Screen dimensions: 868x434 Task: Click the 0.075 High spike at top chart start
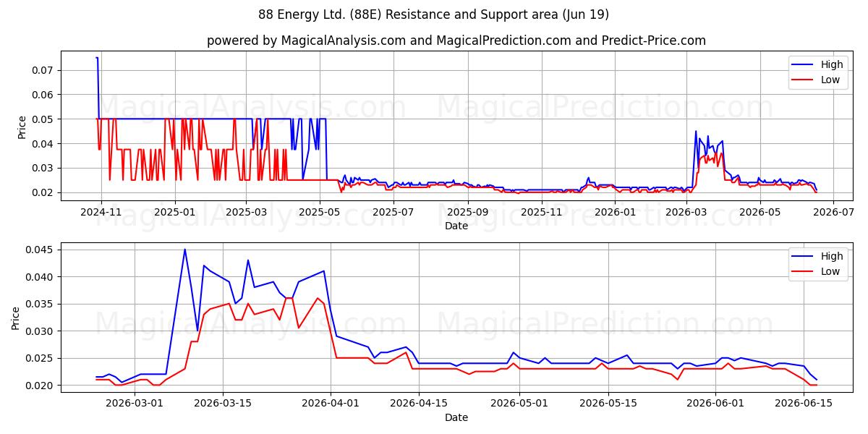[97, 58]
